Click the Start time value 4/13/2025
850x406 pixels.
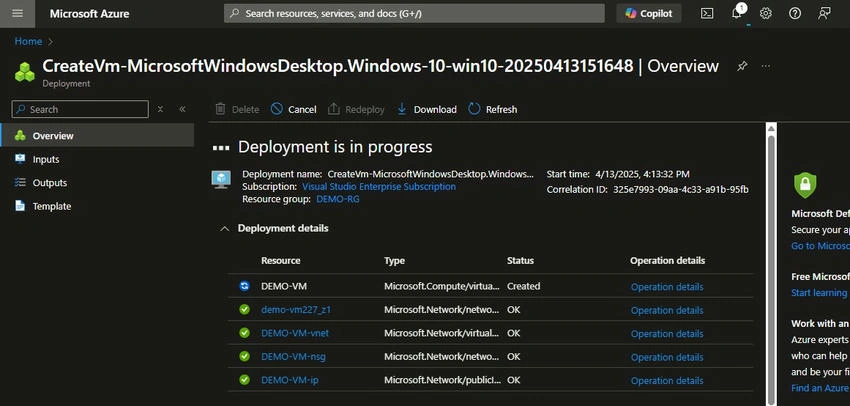click(642, 174)
